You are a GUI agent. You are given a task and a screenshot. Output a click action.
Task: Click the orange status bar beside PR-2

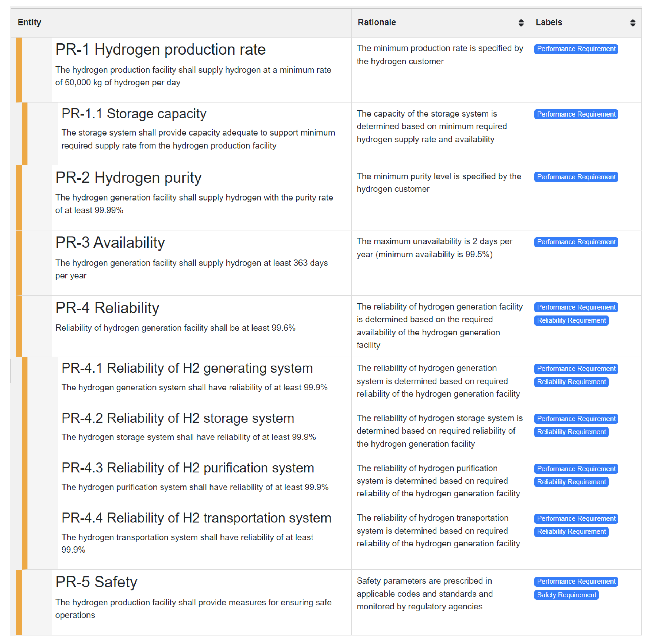click(x=19, y=197)
